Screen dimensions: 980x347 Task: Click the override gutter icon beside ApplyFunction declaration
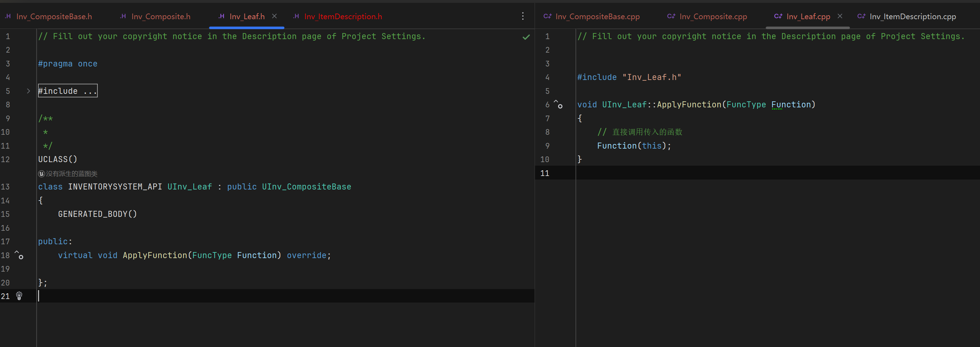tap(19, 255)
